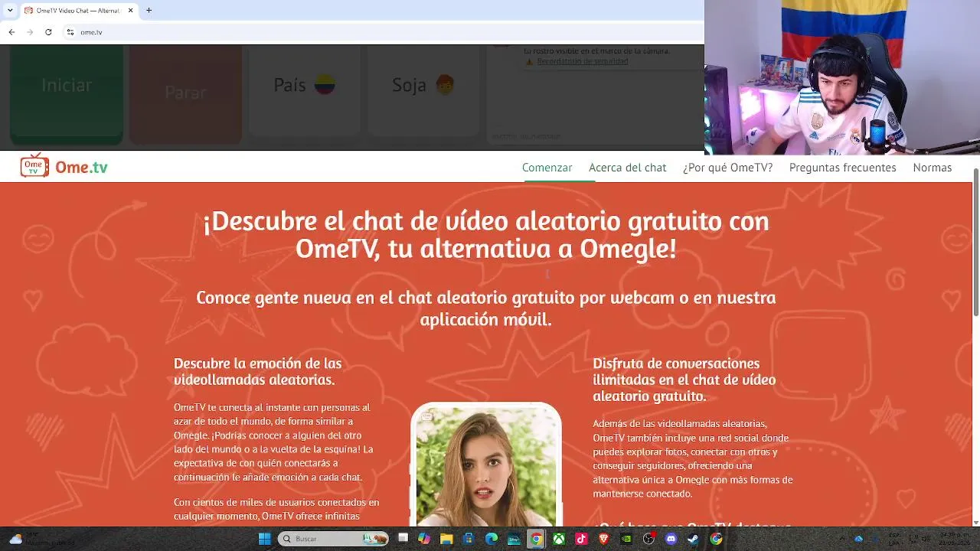Screen dimensions: 980x551
Task: Open the ¿Por qué OmeTV? section
Action: tap(727, 168)
